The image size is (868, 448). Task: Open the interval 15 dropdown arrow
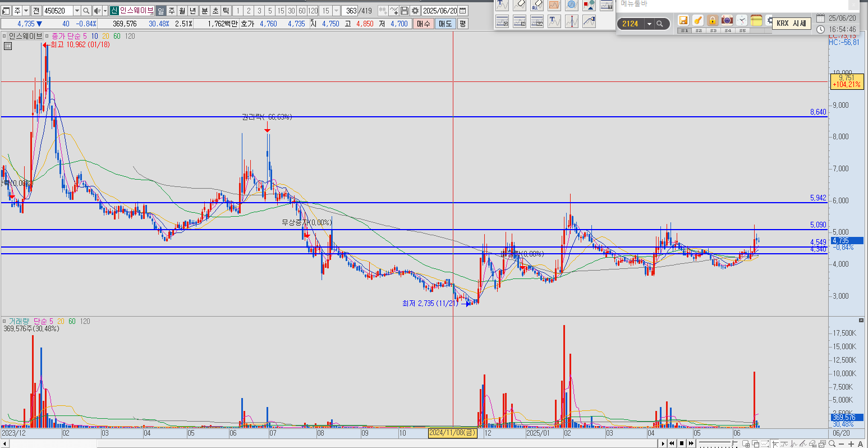point(336,11)
